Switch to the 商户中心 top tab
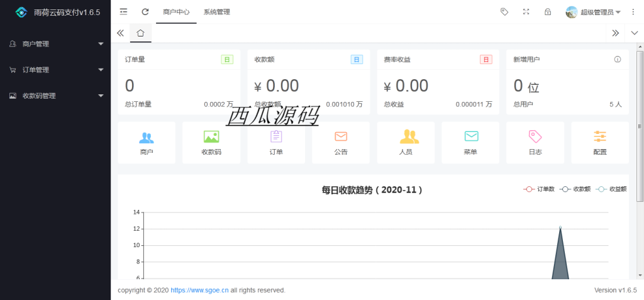The image size is (644, 300). click(176, 12)
